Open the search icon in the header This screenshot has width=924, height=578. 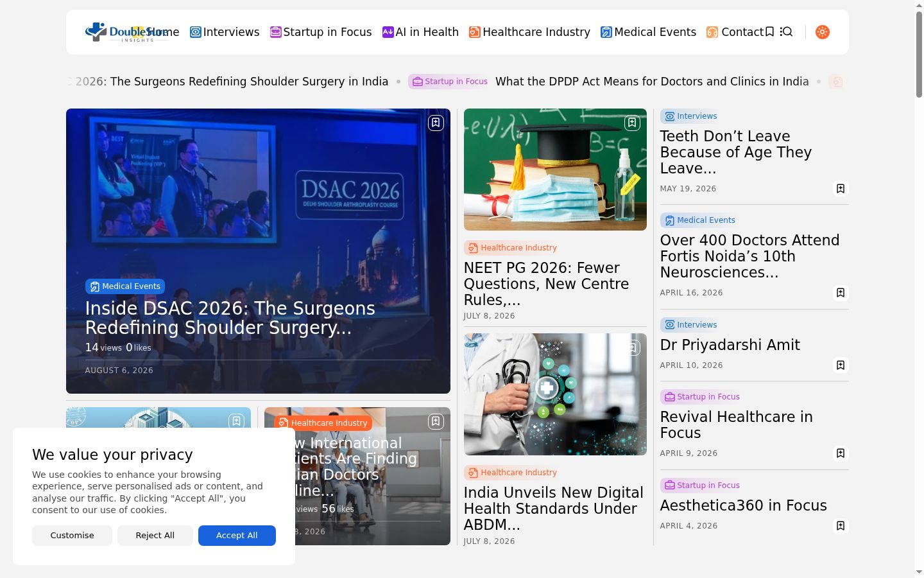[x=787, y=32]
